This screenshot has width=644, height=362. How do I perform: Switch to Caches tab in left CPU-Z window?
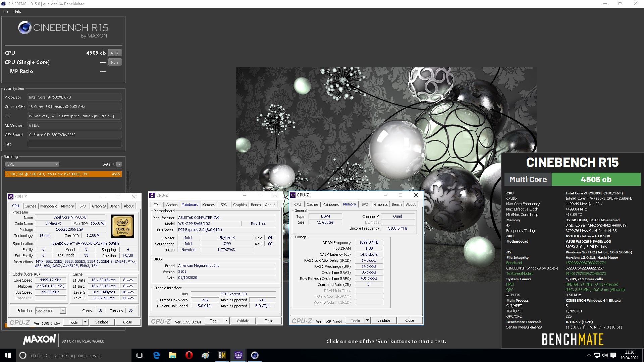coord(30,206)
